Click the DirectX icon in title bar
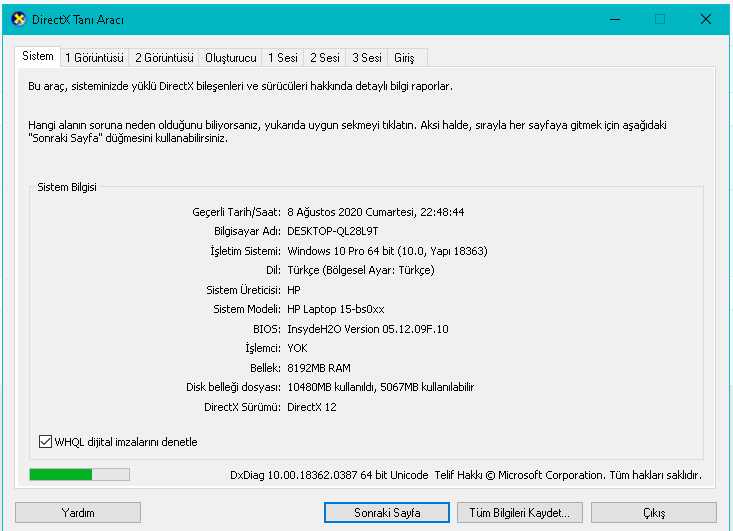Viewport: 733px width, 531px height. coord(19,20)
